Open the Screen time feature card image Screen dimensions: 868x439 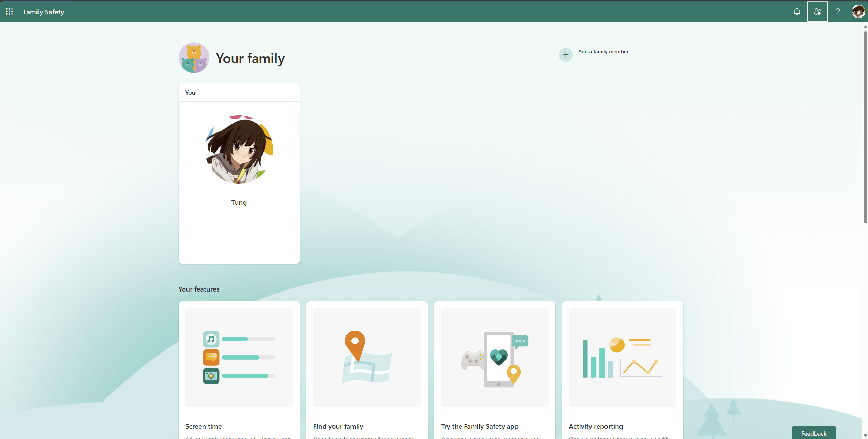coord(239,357)
